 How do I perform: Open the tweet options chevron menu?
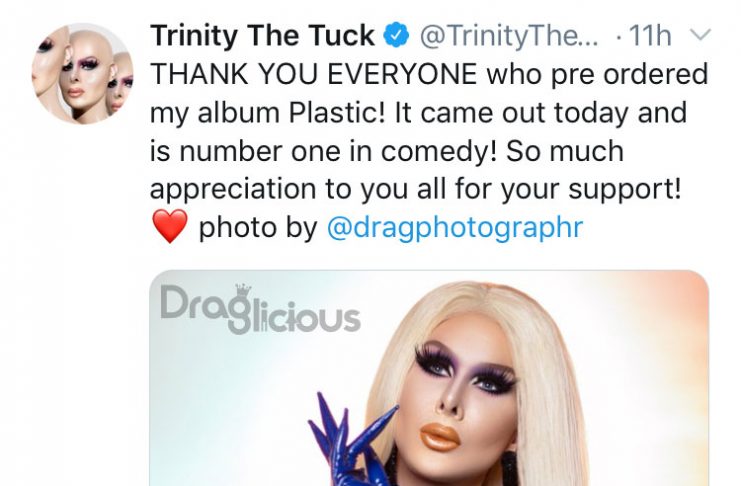700,35
